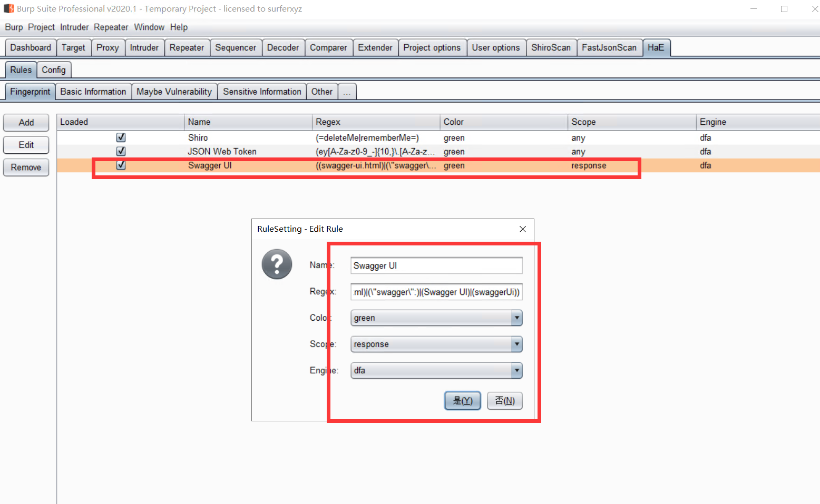Switch to the Target tab

tap(73, 47)
